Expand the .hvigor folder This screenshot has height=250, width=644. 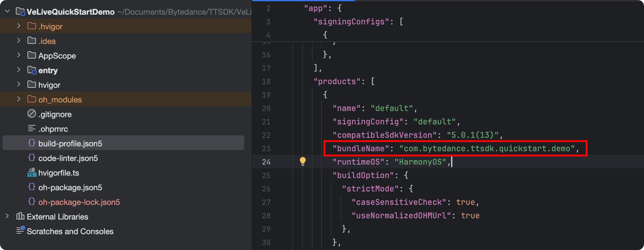19,26
